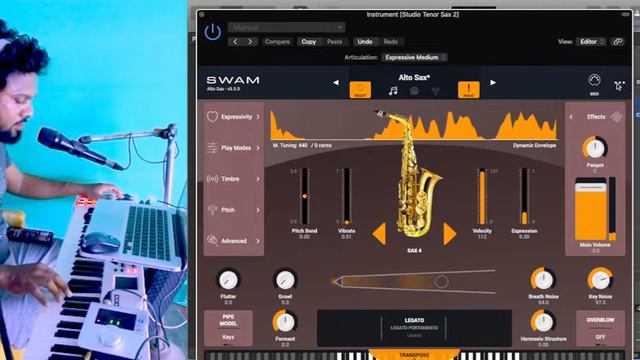Click the Effects panel sparkle icon
The image size is (640, 360).
617,117
